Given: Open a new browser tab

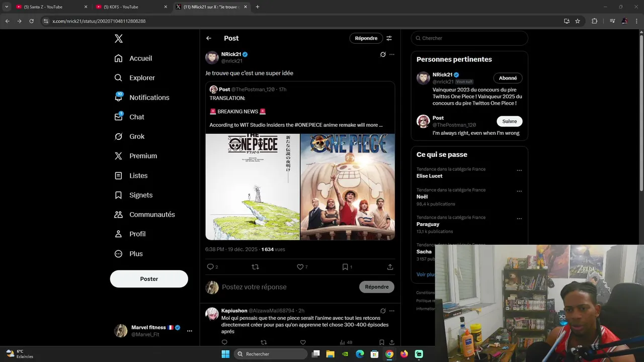Looking at the screenshot, I should click(258, 7).
